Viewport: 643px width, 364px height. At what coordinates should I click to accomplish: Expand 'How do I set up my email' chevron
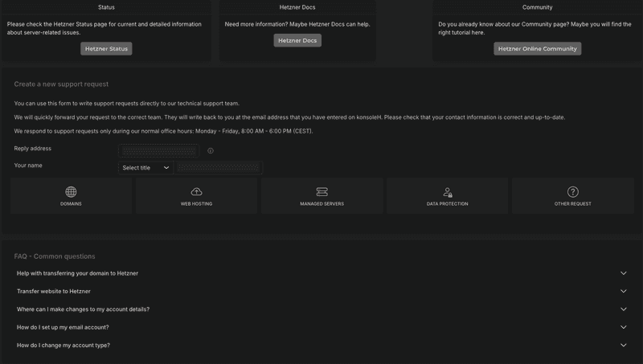click(624, 327)
